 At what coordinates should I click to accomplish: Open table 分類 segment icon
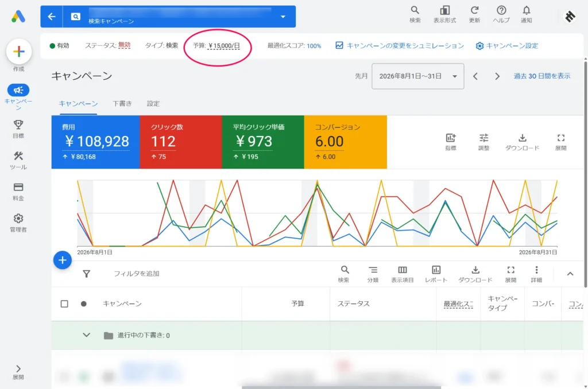[373, 274]
